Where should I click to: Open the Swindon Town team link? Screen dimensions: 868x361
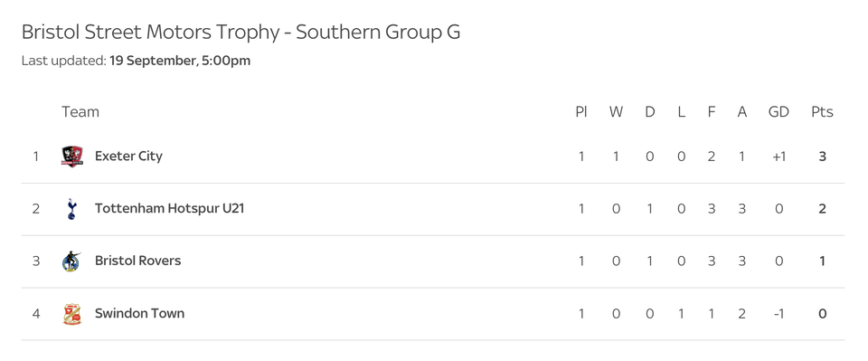(x=139, y=313)
